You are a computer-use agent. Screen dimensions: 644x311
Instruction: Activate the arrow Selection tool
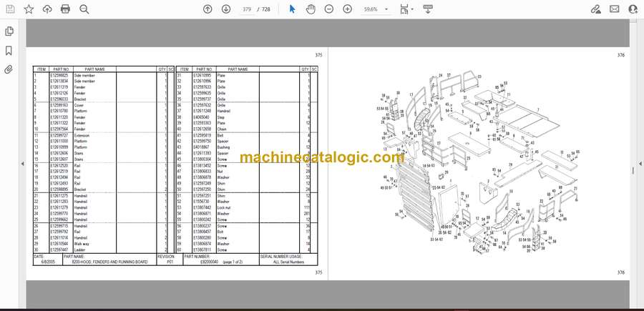click(x=292, y=9)
